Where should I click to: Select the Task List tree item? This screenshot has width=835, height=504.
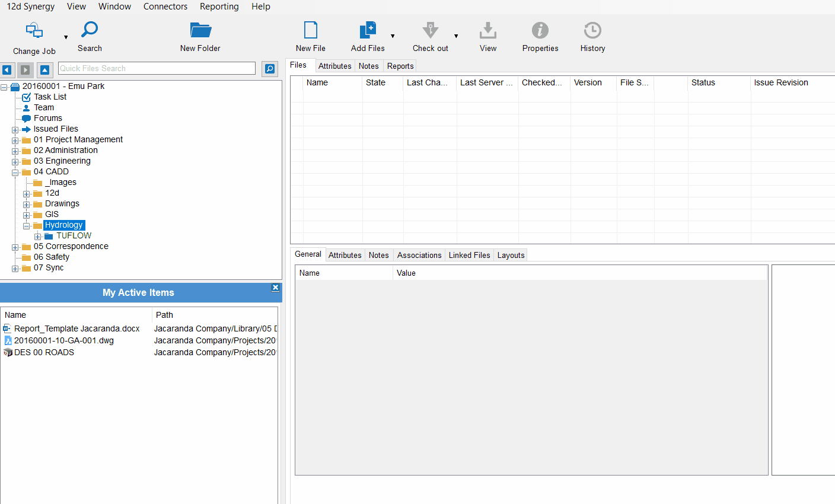(50, 97)
